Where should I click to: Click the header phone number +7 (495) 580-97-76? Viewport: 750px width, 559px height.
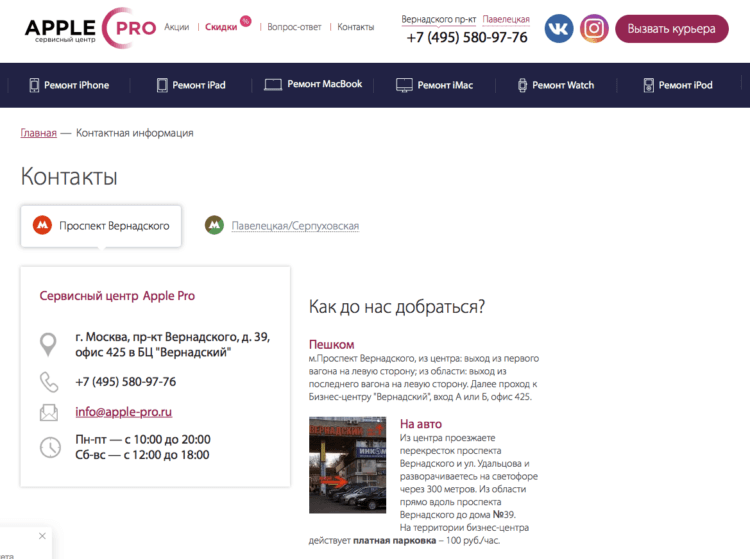(x=467, y=37)
